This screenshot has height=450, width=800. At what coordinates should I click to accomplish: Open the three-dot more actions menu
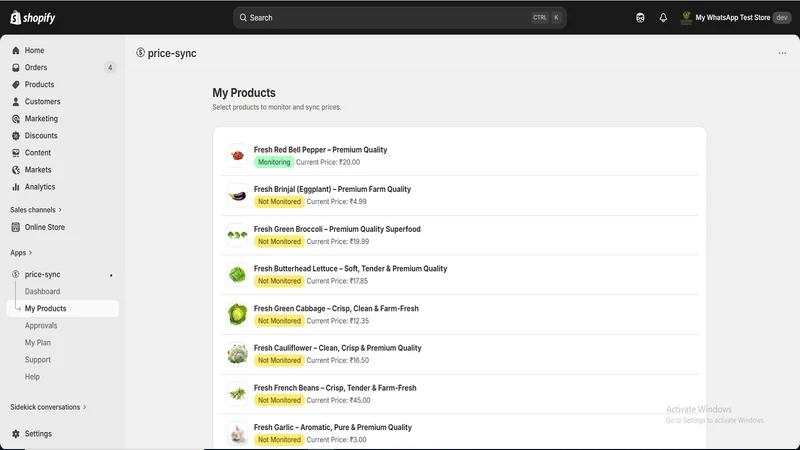(782, 53)
